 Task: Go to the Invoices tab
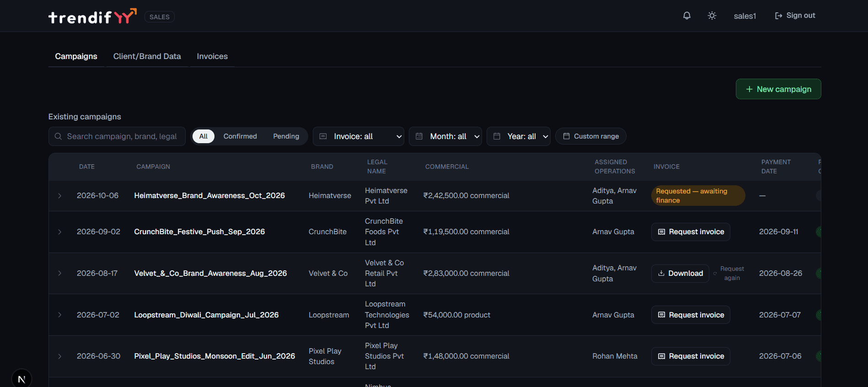212,56
